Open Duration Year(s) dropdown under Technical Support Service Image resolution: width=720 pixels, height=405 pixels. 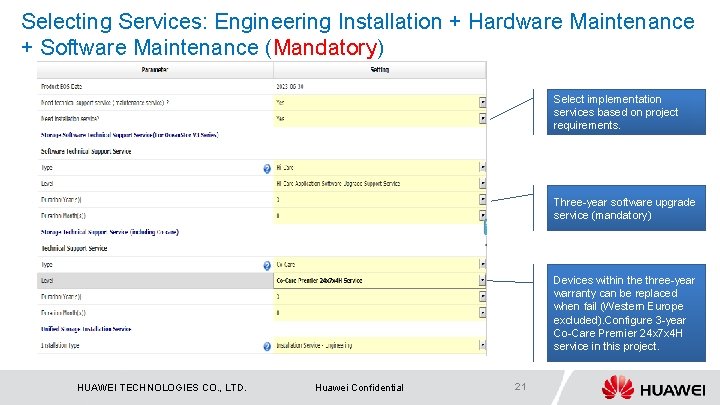(x=482, y=297)
